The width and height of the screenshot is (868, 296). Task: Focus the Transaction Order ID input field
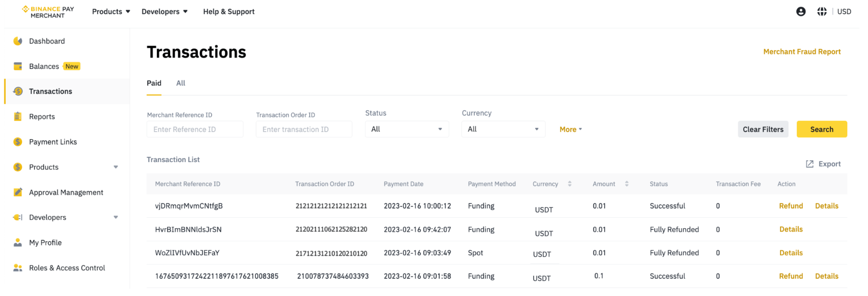pyautogui.click(x=304, y=129)
